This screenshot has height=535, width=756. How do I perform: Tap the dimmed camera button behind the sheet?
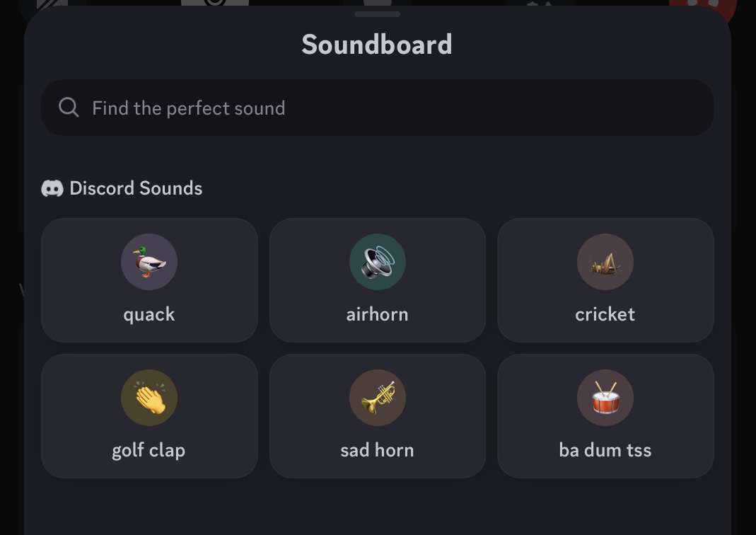click(215, 3)
